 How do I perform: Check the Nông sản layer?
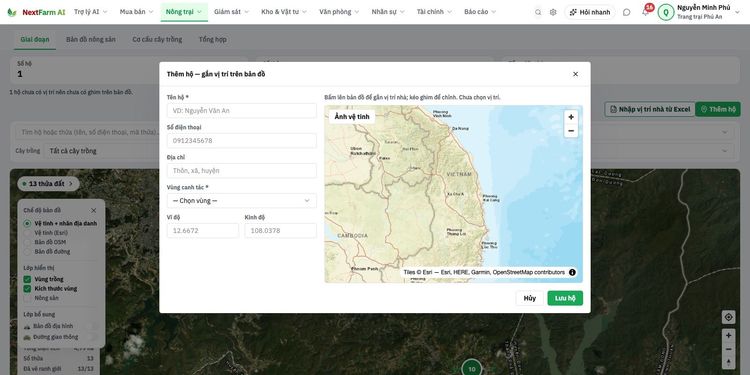27,298
